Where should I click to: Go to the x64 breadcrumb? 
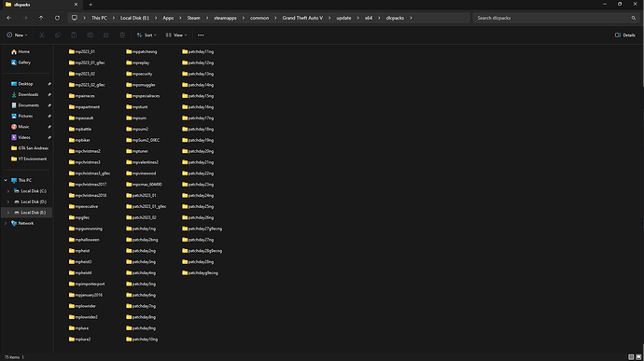pos(369,18)
